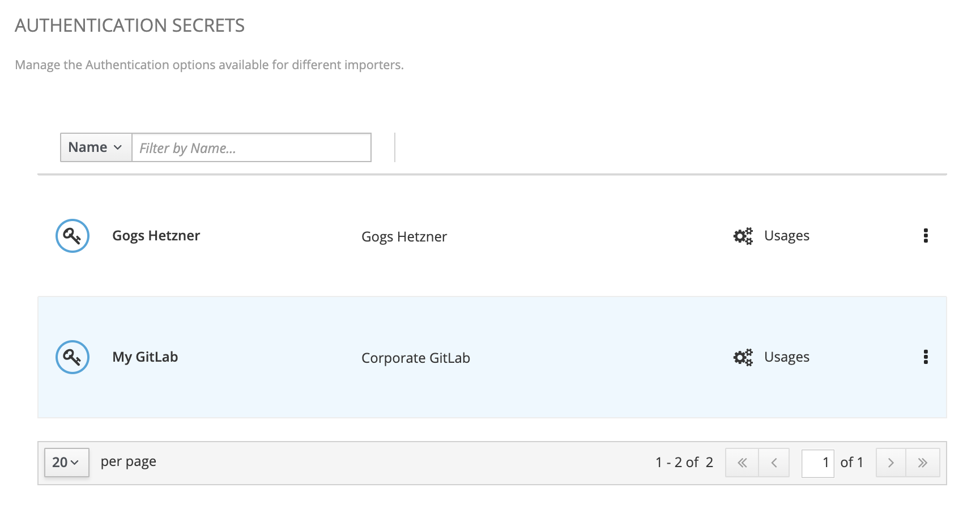Select the Corporate GitLab description text
Image resolution: width=980 pixels, height=517 pixels.
point(415,358)
